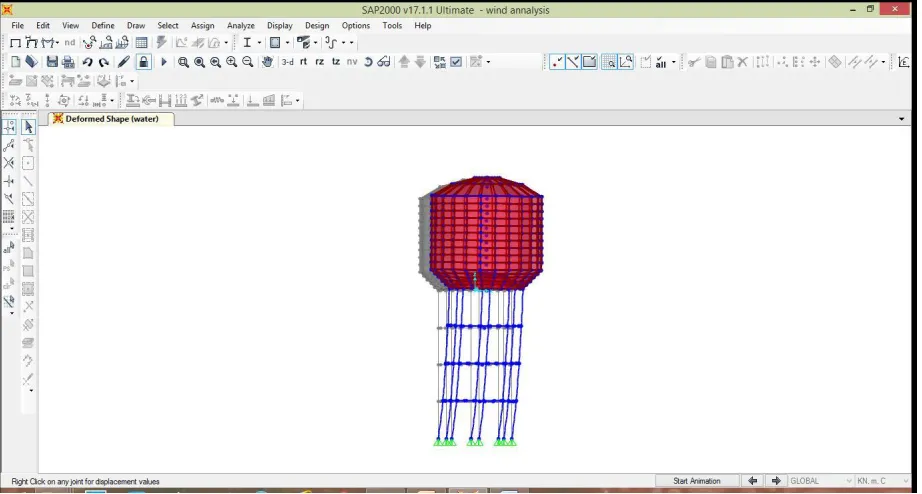922x494 pixels.
Task: Click Rubber Band Zoom magnifier icon
Action: [x=183, y=62]
